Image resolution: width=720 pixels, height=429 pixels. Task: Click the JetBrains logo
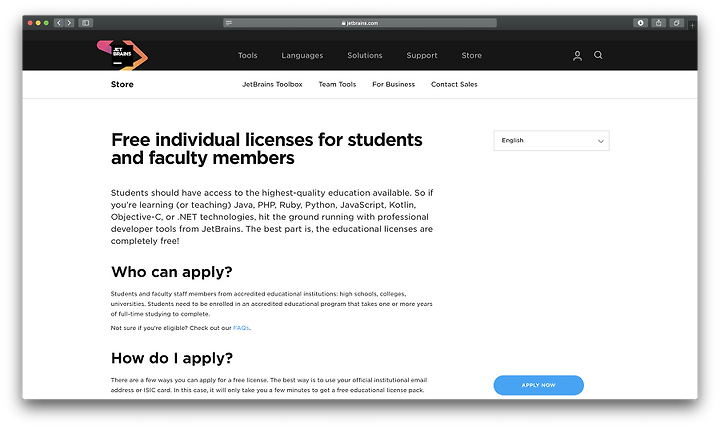point(122,55)
